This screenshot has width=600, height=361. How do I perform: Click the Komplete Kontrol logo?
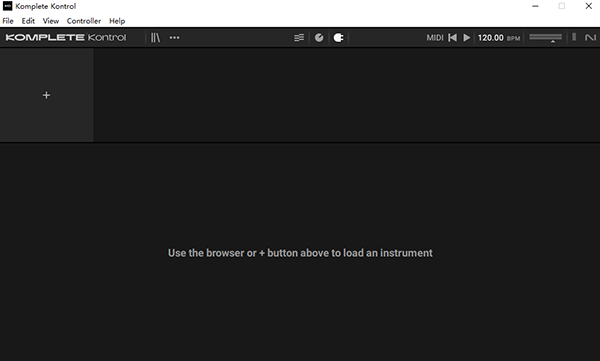point(66,38)
